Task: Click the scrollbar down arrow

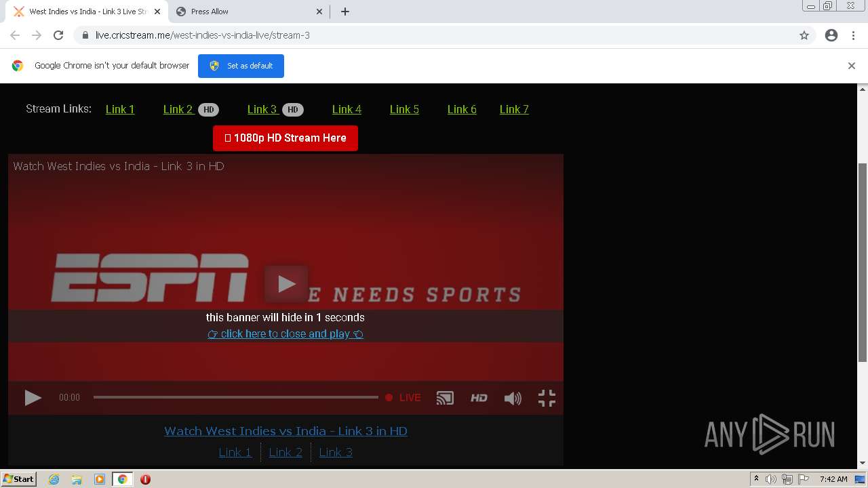Action: pyautogui.click(x=863, y=463)
